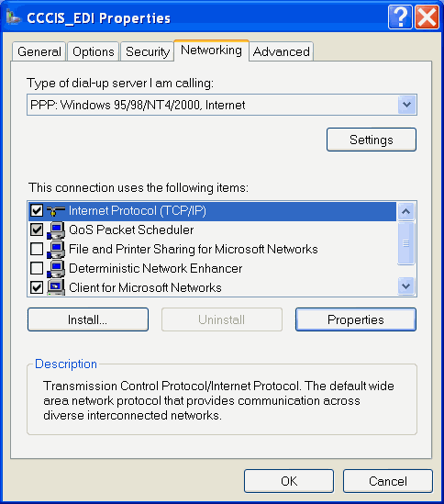Open the dial-up server type dropdown arrow

point(406,105)
